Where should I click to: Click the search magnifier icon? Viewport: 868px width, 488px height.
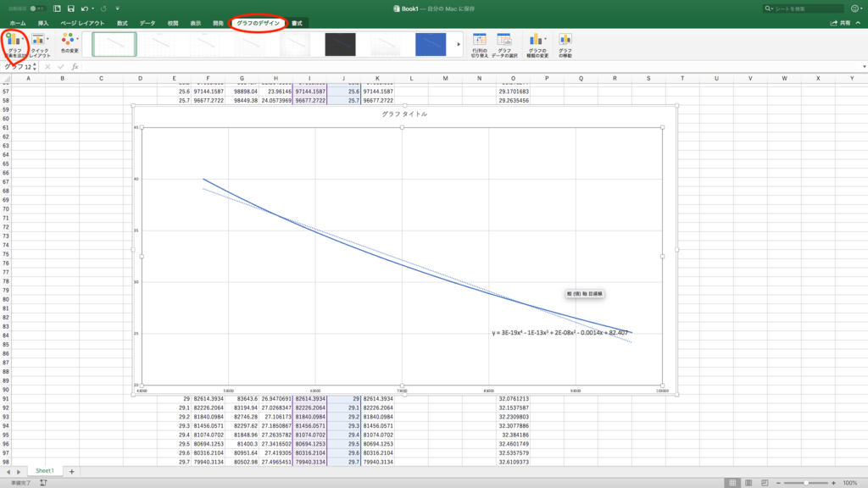point(768,8)
